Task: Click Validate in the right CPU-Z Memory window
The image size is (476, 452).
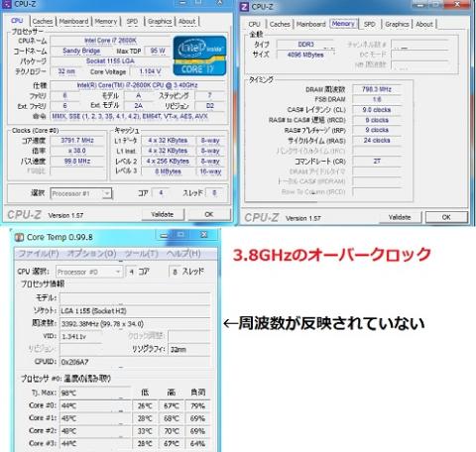Action: [400, 217]
